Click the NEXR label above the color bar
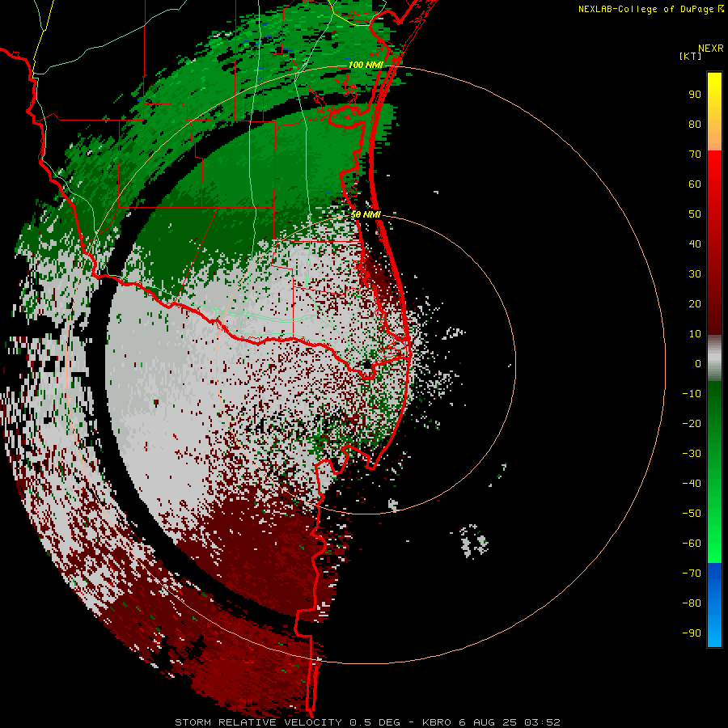The height and width of the screenshot is (728, 728). pos(711,49)
